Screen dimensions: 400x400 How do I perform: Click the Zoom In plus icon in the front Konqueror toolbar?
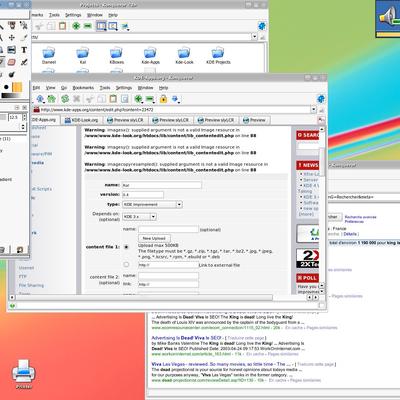pyautogui.click(x=138, y=99)
